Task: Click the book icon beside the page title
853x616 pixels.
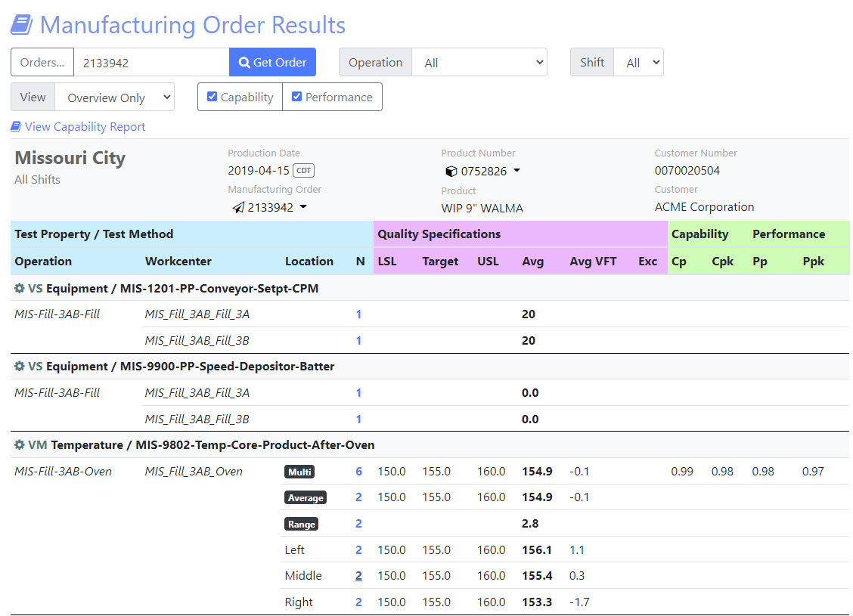Action: coord(21,25)
